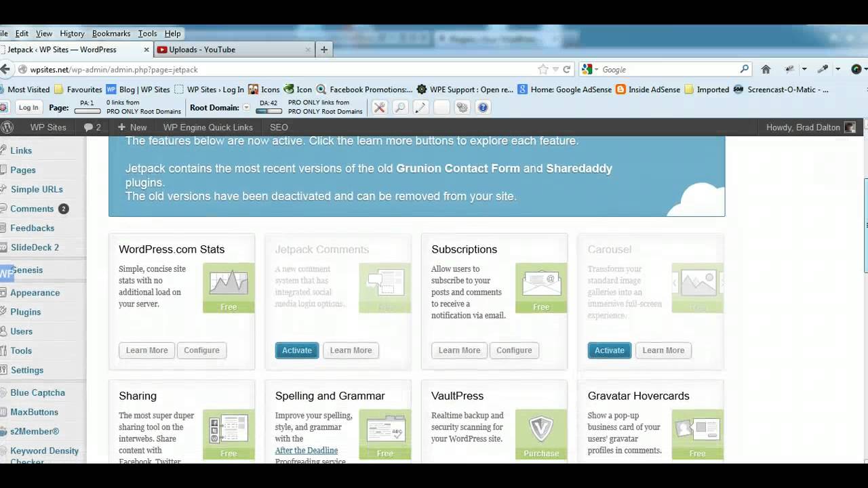The height and width of the screenshot is (488, 868).
Task: Click the page vertical scrollbar
Action: [x=865, y=226]
